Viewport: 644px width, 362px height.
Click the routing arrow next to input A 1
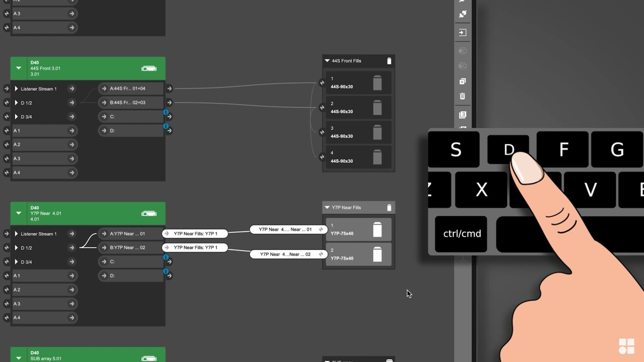tap(73, 130)
